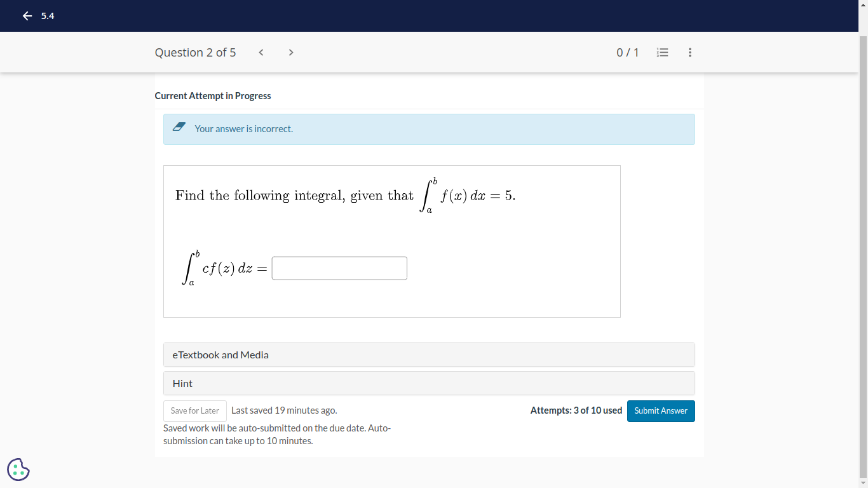Image resolution: width=868 pixels, height=488 pixels.
Task: Click the palette icon in the bottom-left corner
Action: click(18, 470)
